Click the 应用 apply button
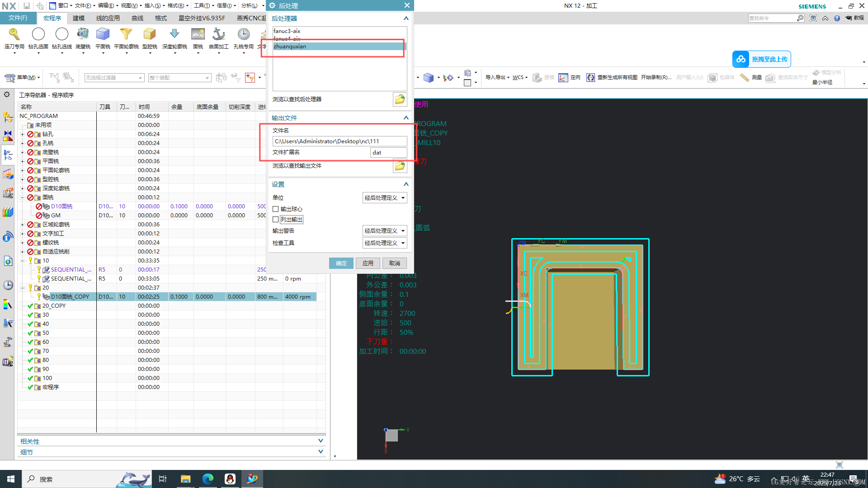Image resolution: width=868 pixels, height=488 pixels. point(368,263)
